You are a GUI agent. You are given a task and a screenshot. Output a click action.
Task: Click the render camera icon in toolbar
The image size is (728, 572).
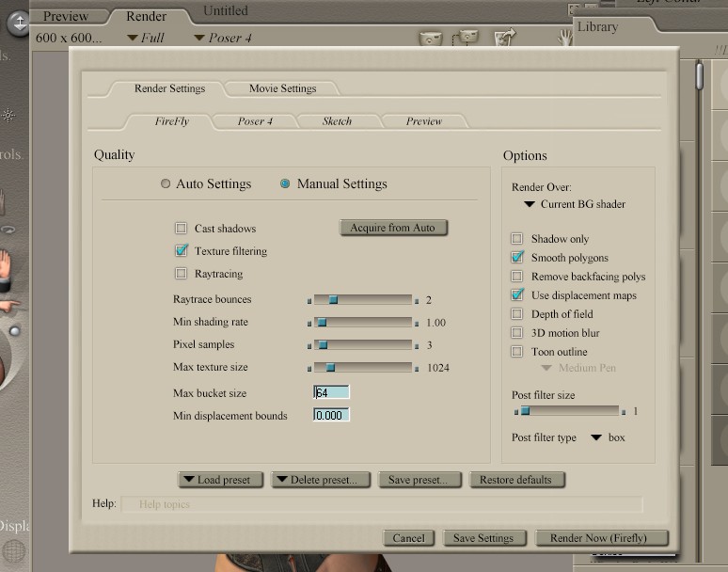[x=431, y=38]
